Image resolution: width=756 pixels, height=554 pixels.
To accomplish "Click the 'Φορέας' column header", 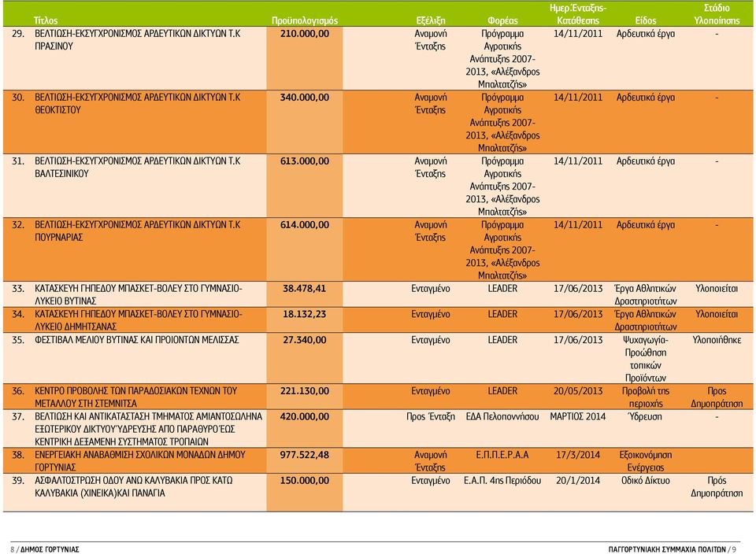I will pos(502,20).
